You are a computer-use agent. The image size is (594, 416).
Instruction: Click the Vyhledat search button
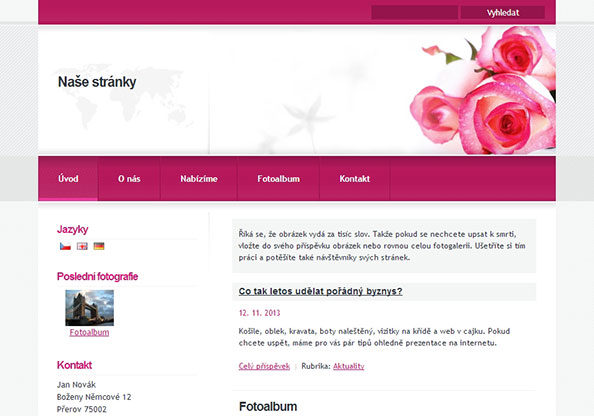tap(503, 13)
